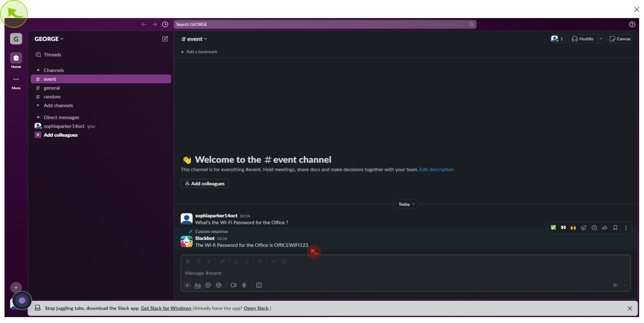
Task: Toggle the Aa formatting toolbar
Action: tap(197, 285)
